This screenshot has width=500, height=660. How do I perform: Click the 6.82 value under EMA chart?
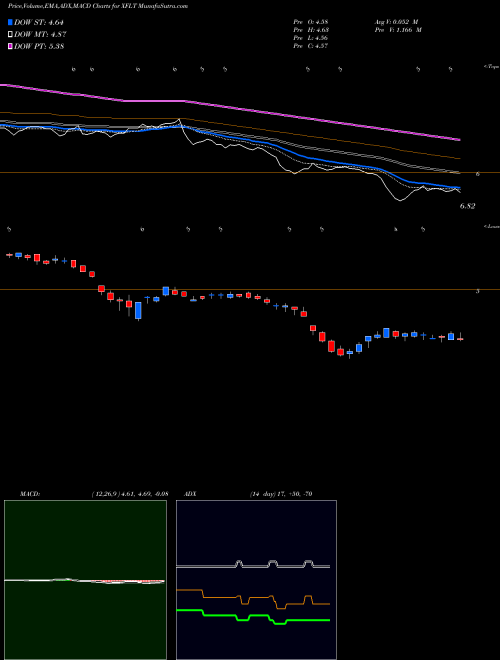click(468, 206)
